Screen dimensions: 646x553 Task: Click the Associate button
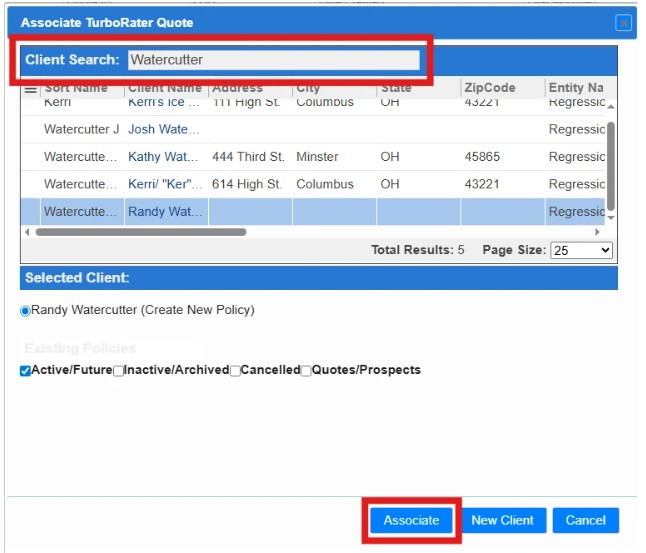[411, 520]
